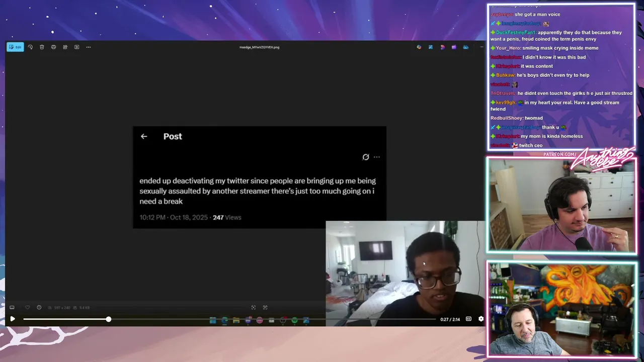Click the inset webcam video of reacting streamer
The image size is (644, 362).
[405, 274]
